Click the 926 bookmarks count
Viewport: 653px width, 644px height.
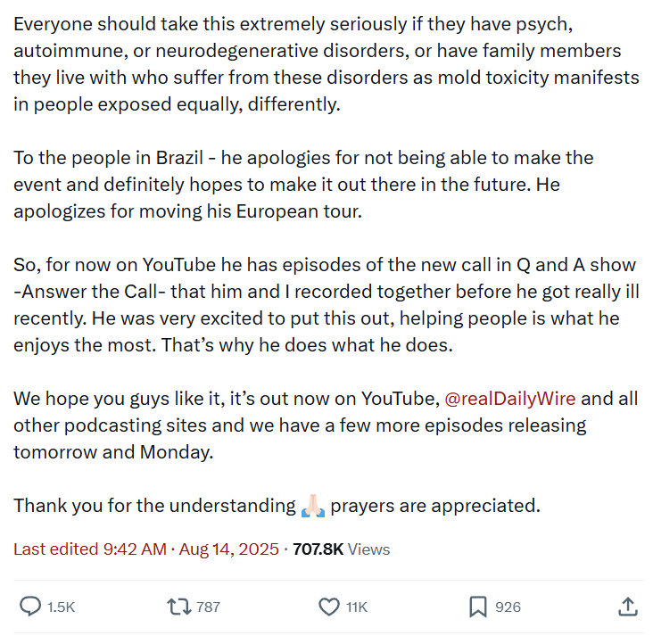(508, 607)
